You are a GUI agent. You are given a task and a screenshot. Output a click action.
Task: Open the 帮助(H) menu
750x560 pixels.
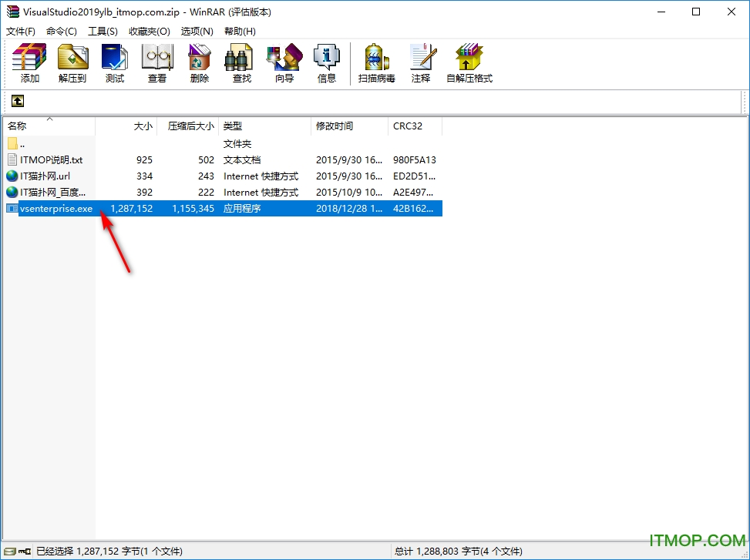pos(240,31)
